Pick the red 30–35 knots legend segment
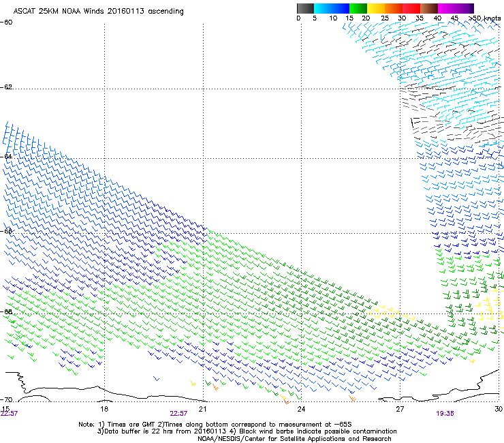Screen dimensions: 504x443 411,8
